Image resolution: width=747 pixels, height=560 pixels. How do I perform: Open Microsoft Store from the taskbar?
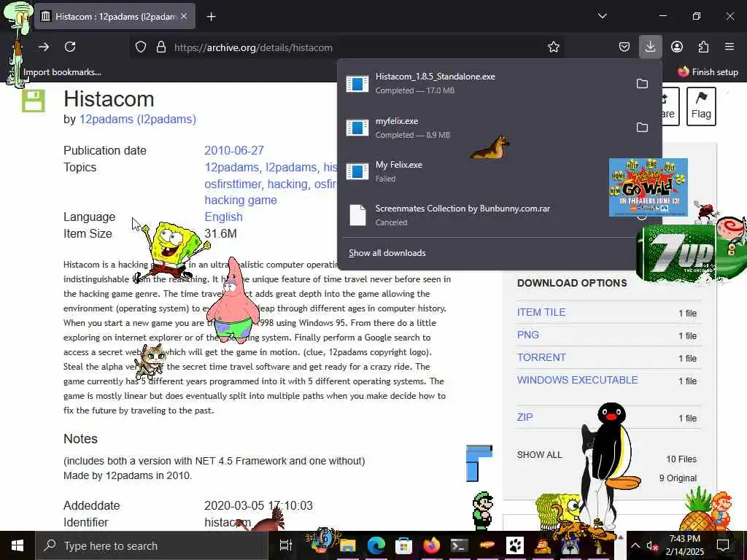click(403, 545)
